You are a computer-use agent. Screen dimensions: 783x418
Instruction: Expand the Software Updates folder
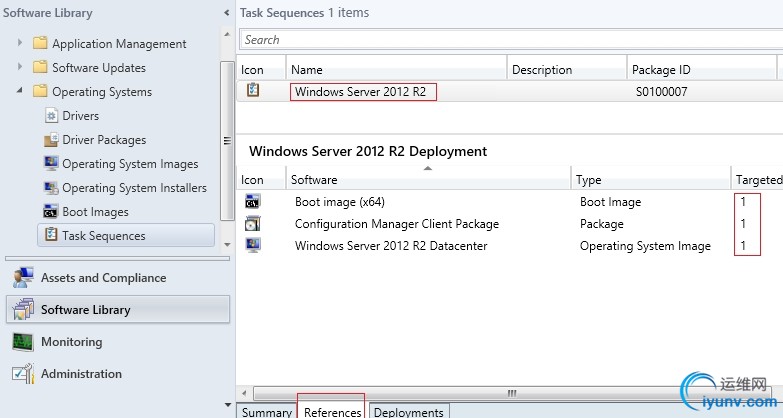pyautogui.click(x=20, y=67)
